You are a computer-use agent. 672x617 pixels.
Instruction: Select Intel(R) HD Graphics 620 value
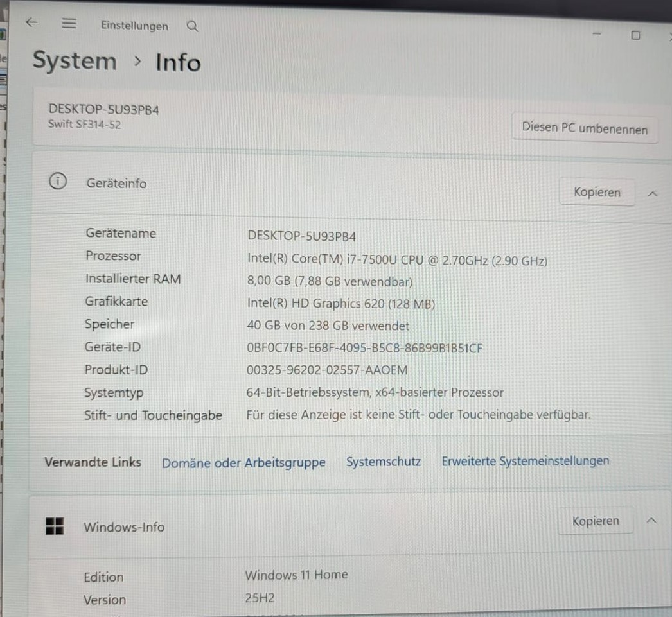[340, 304]
